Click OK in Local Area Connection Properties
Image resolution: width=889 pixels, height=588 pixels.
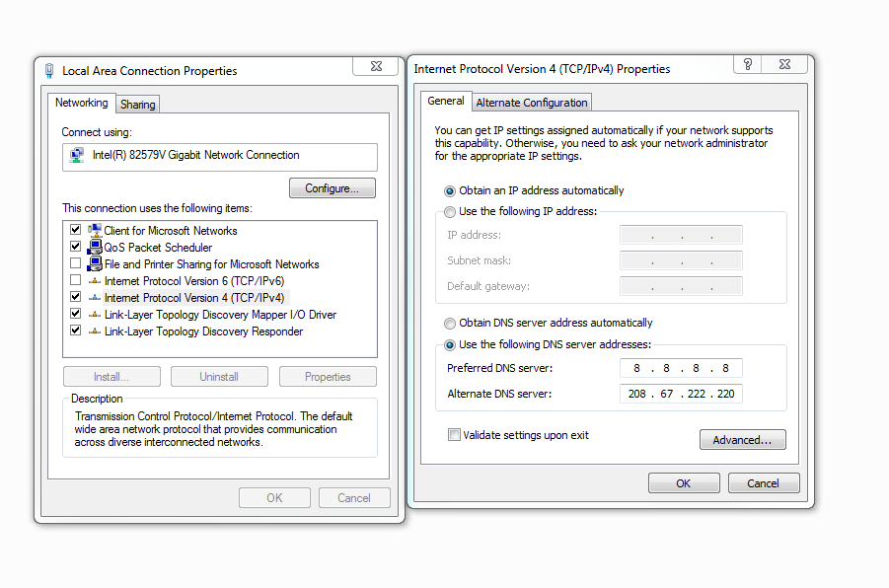coord(274,498)
